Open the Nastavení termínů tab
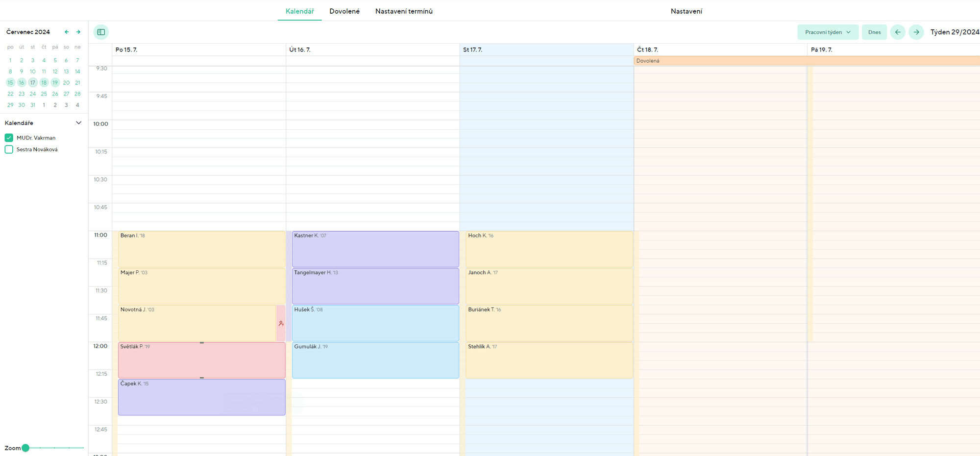This screenshot has width=980, height=456. point(404,11)
